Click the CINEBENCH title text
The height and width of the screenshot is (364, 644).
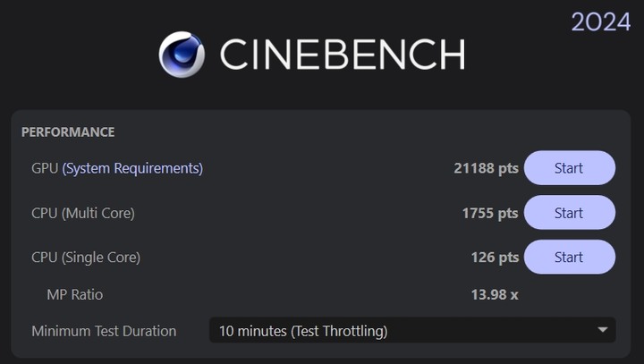click(343, 55)
